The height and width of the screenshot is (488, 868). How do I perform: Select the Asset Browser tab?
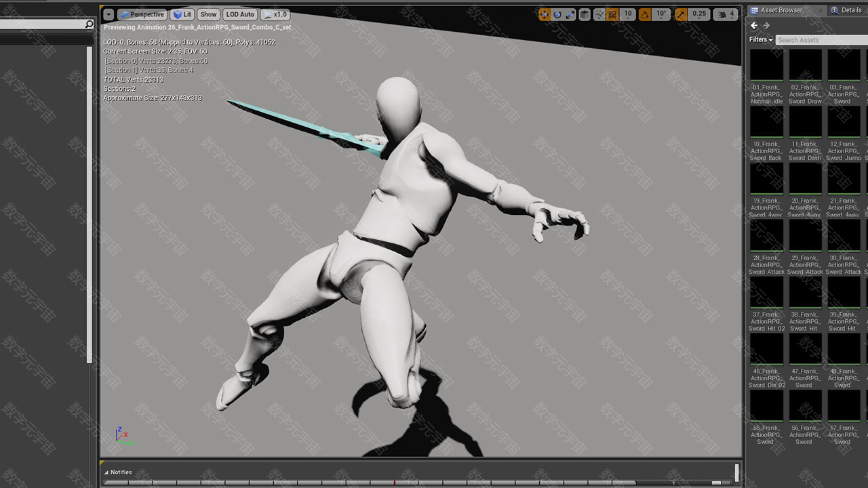pyautogui.click(x=781, y=10)
